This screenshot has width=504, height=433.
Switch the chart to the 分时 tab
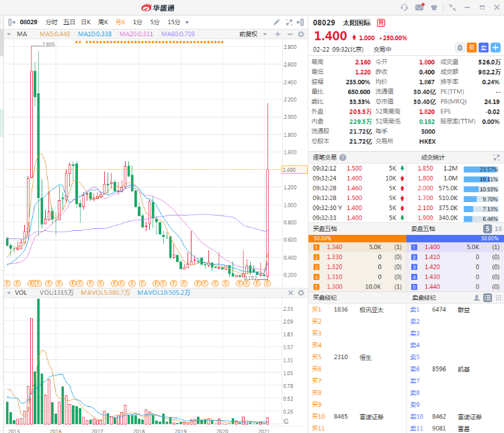pos(52,22)
